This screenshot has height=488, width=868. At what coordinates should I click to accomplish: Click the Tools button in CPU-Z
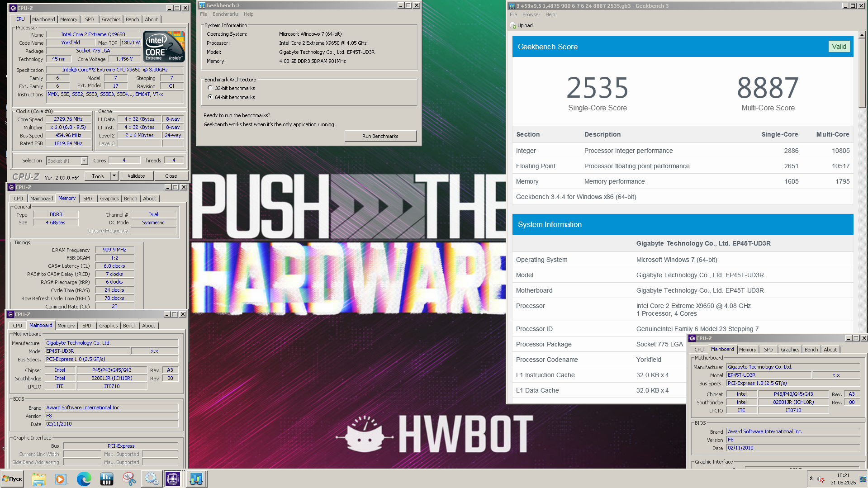click(98, 176)
